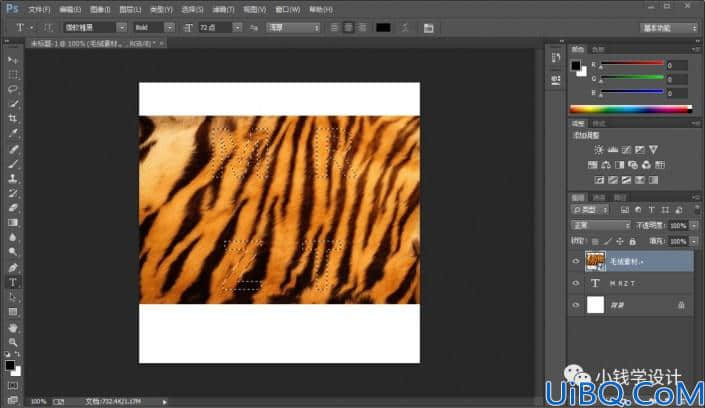Toggle lock transparent pixels
Viewport: 705px width, 408px height.
coord(595,242)
